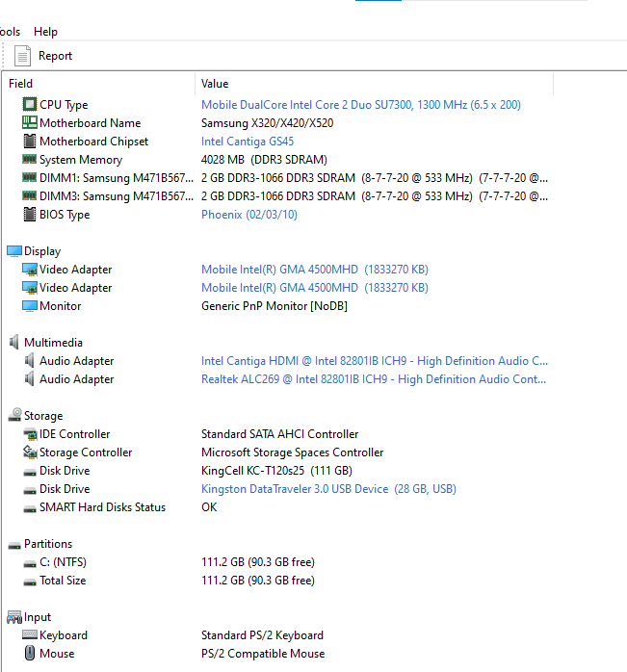Screen dimensions: 627x672
Task: Select the Generic PnP Monitor [NoDB] value
Action: tap(274, 306)
